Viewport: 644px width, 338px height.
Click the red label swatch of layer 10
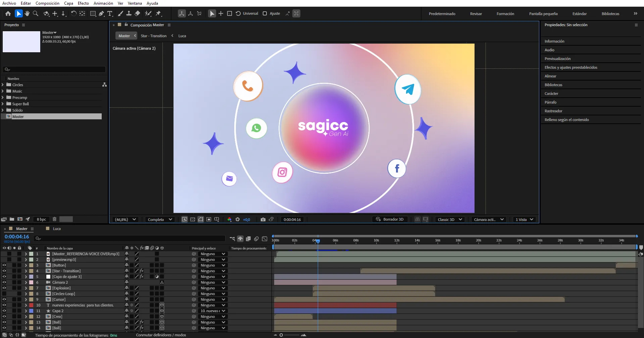31,305
